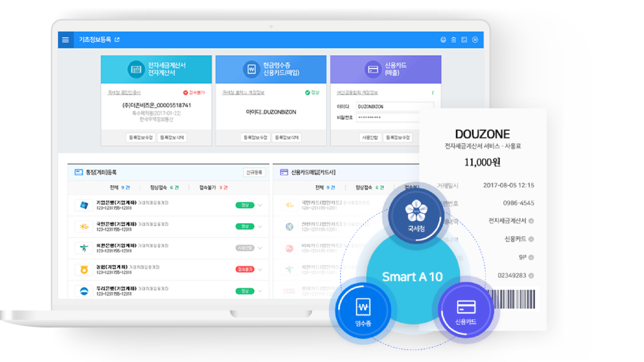Click the 신규등록 button

pos(254,172)
